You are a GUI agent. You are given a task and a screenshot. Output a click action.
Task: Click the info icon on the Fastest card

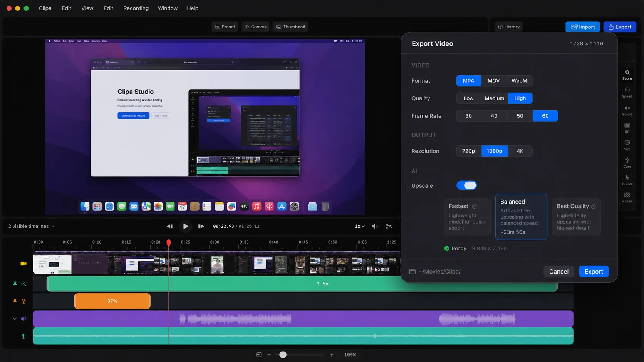point(474,206)
